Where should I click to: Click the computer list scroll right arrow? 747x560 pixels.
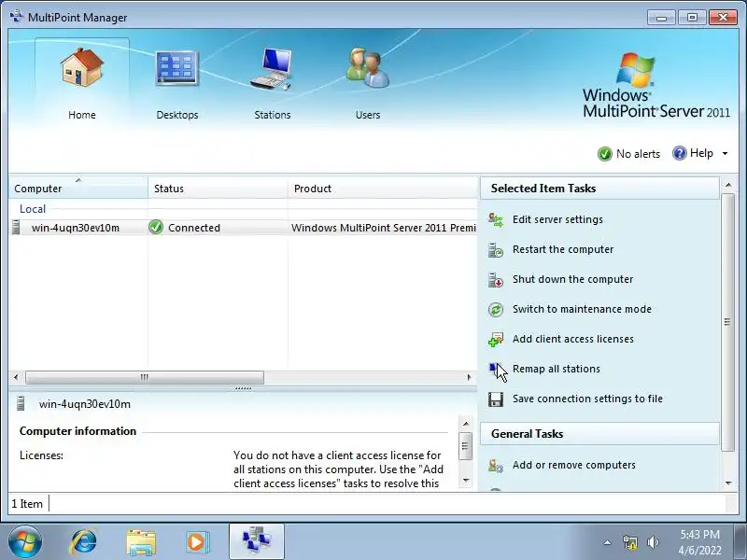click(x=470, y=377)
